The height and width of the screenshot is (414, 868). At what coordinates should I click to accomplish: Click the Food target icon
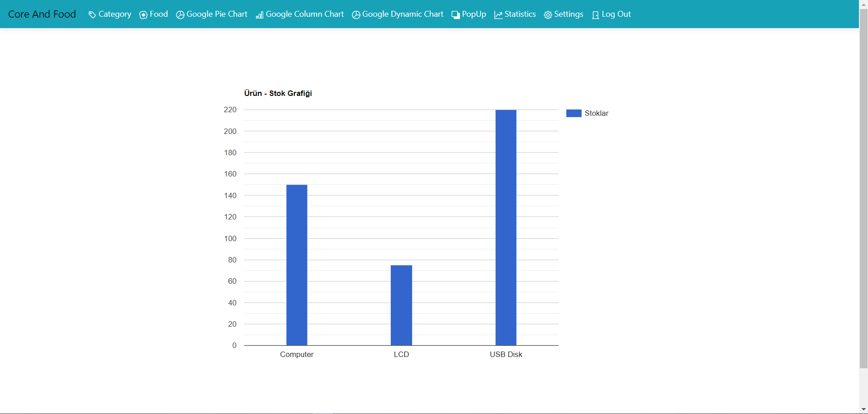(x=142, y=14)
